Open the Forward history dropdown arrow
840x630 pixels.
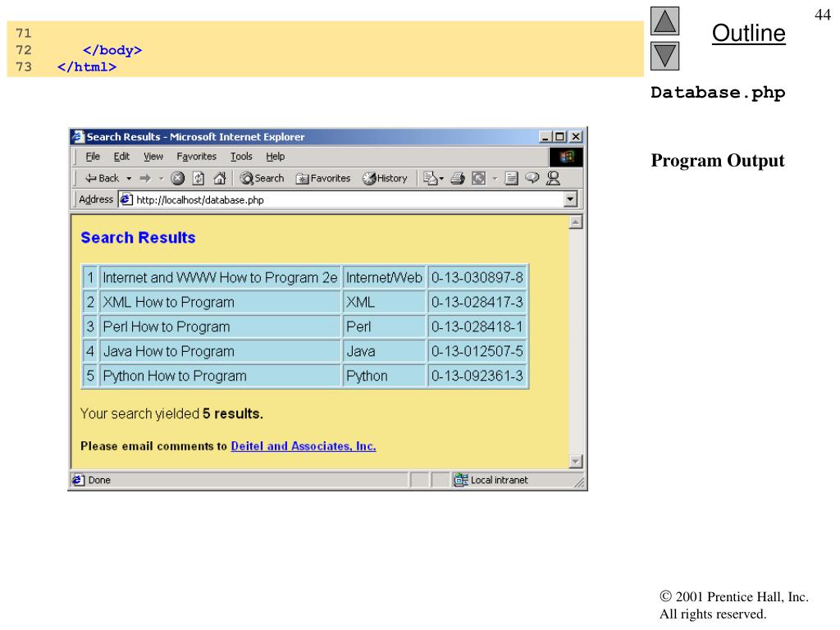click(x=161, y=178)
